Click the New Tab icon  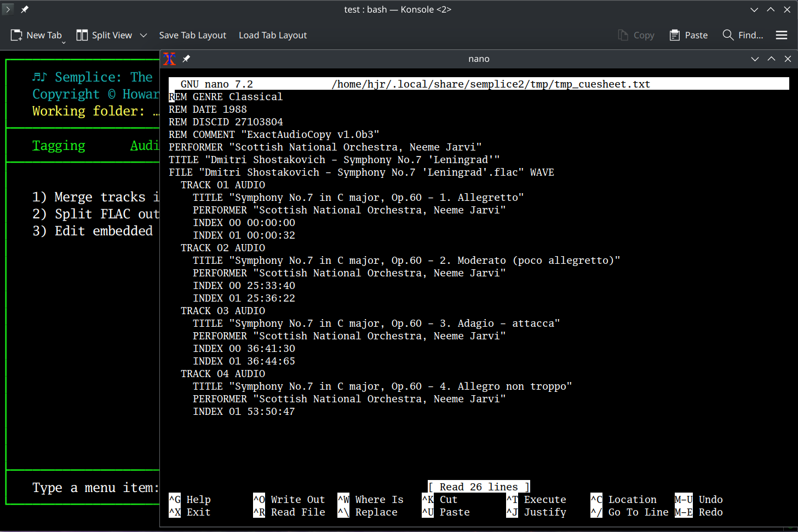[x=15, y=34]
